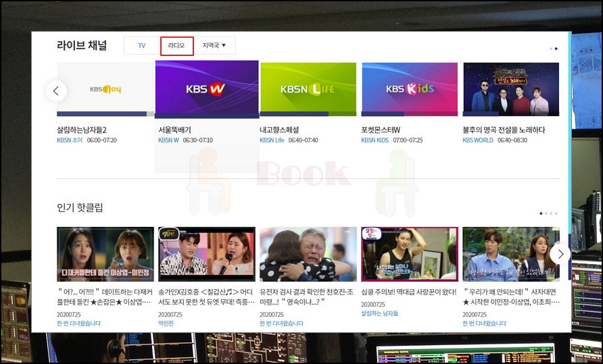
Task: Click KBSN Life progress bar
Action: click(308, 113)
